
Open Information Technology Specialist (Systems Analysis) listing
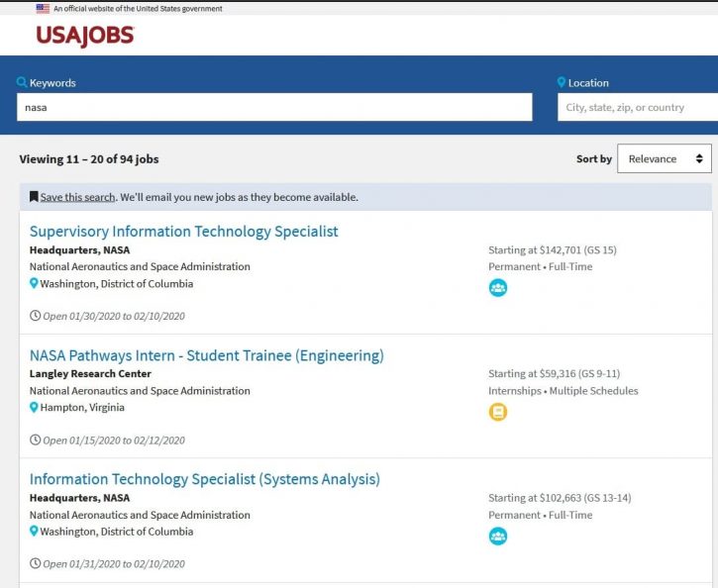tap(204, 479)
